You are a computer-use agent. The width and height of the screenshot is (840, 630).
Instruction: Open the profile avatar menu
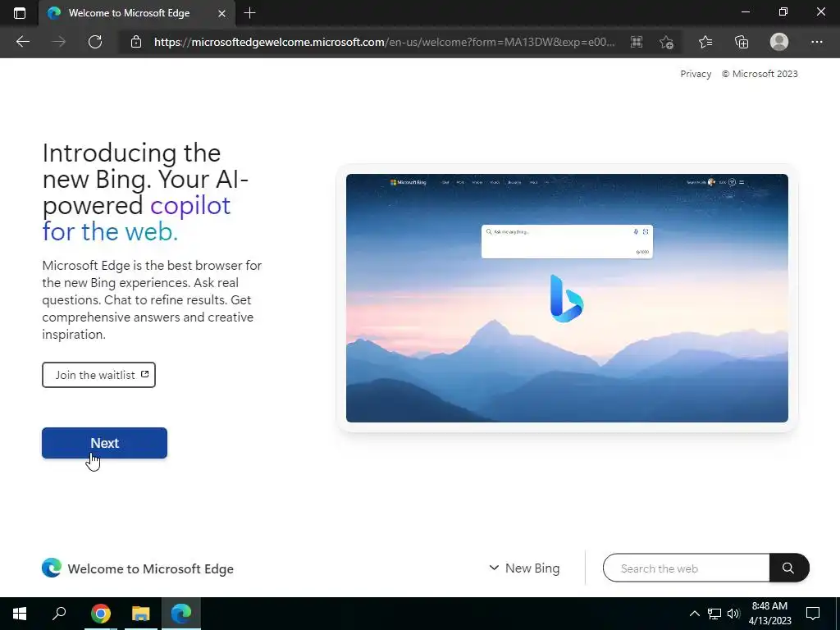779,42
